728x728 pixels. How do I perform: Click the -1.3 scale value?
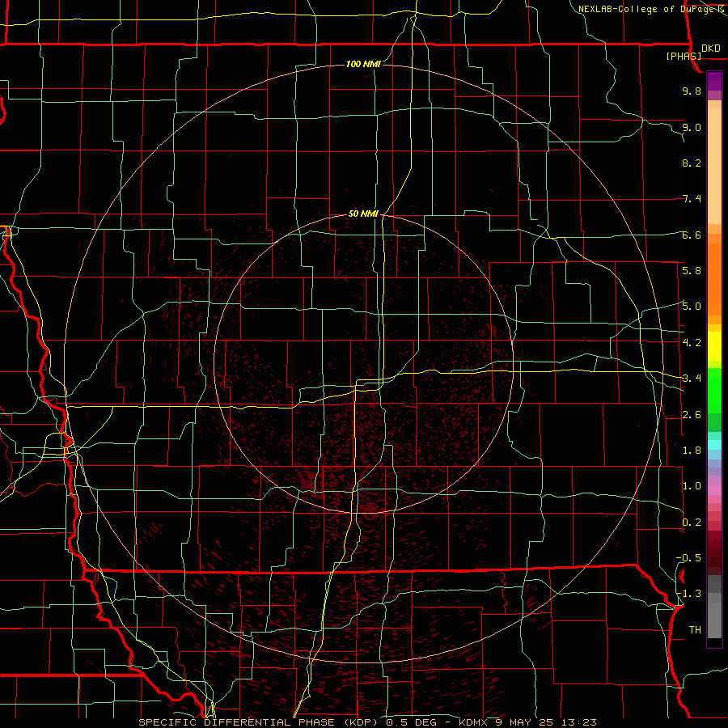(688, 594)
